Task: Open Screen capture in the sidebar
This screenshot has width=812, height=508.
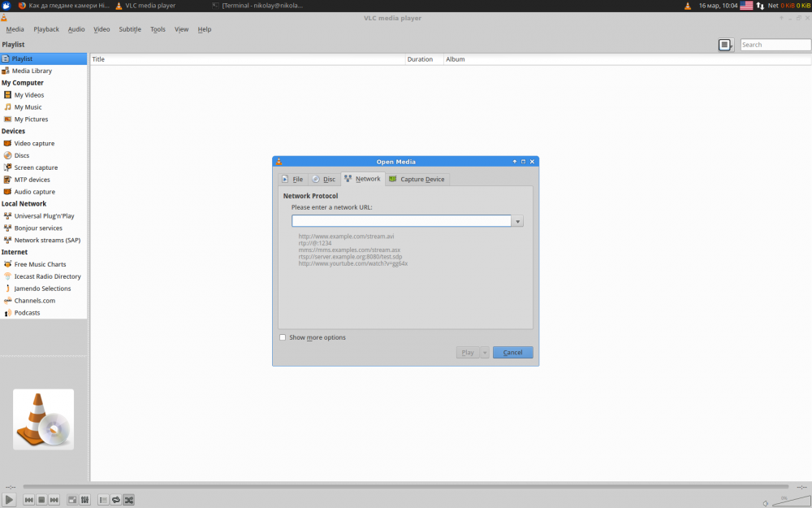Action: point(36,167)
